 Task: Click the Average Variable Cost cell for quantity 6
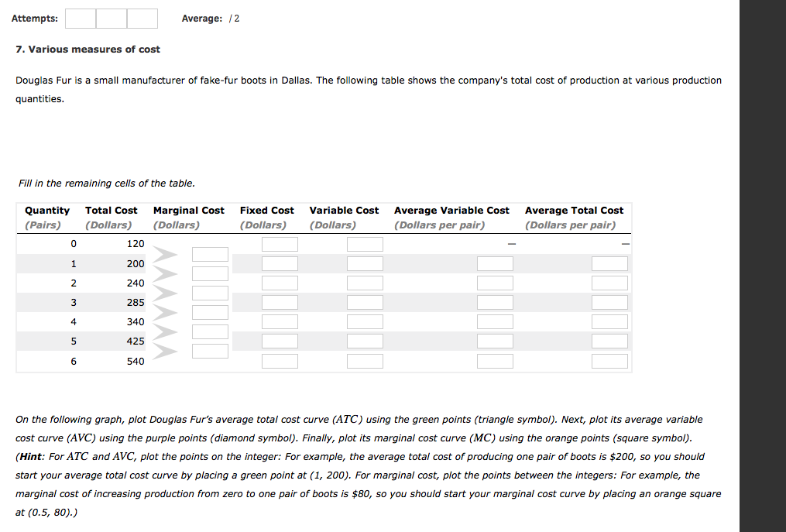coord(493,361)
